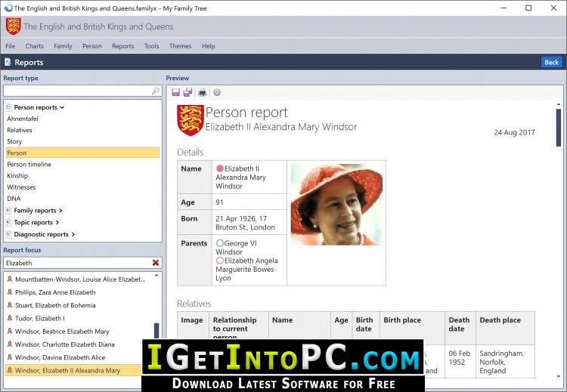
Task: Click the Queen's portrait photo in the report
Action: click(x=336, y=205)
